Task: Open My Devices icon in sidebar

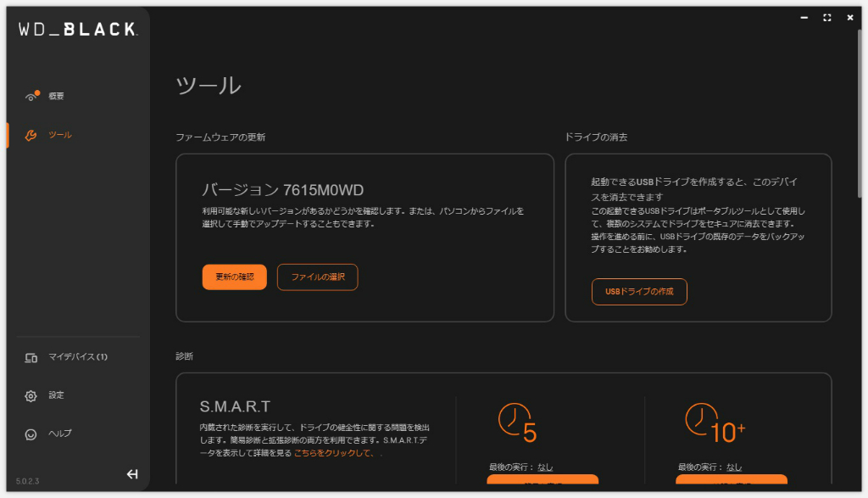Action: pyautogui.click(x=31, y=358)
